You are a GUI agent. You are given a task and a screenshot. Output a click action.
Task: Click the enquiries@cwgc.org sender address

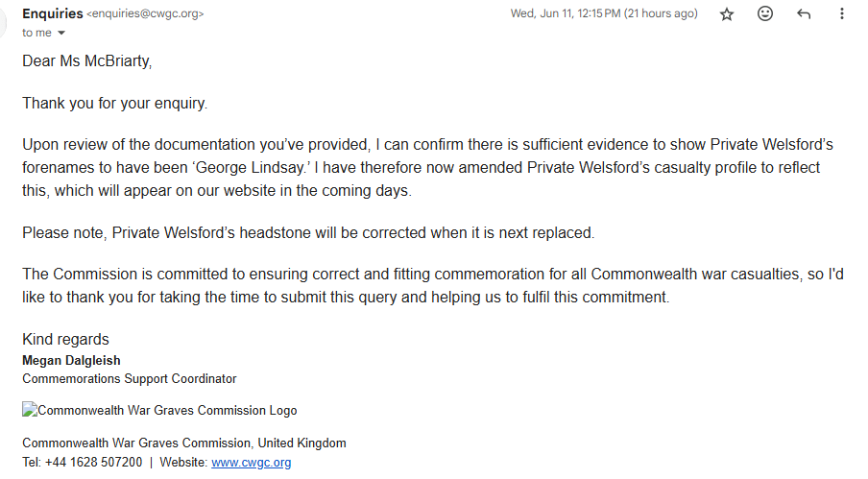[145, 14]
